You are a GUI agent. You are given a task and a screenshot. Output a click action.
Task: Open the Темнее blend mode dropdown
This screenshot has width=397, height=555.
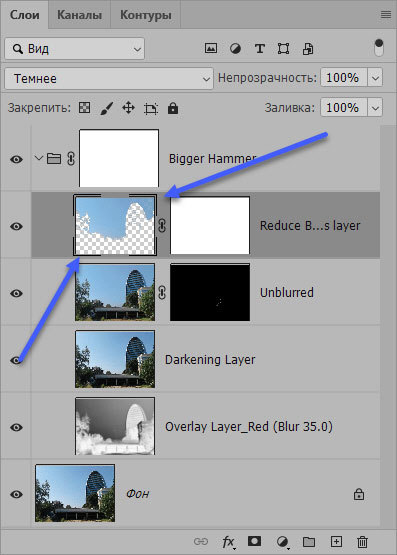pos(109,78)
